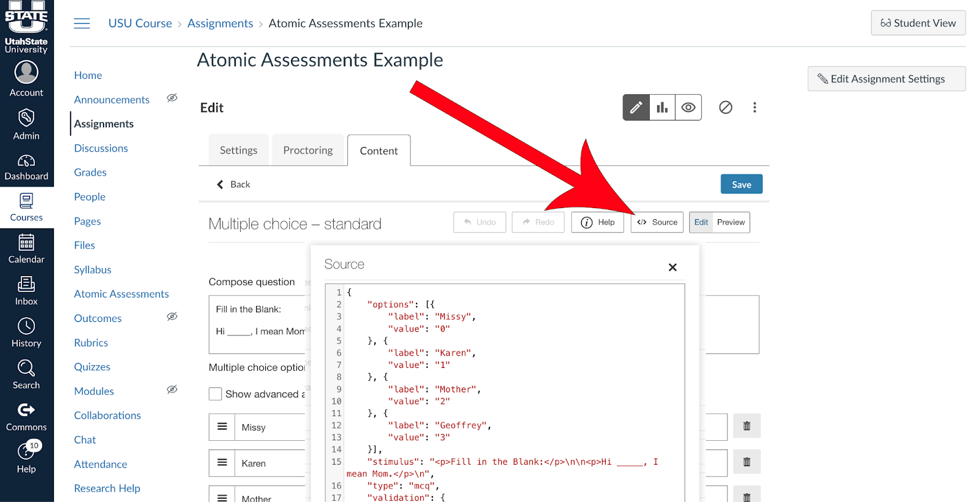The height and width of the screenshot is (502, 980).
Task: Open Files in course menu
Action: [x=85, y=245]
